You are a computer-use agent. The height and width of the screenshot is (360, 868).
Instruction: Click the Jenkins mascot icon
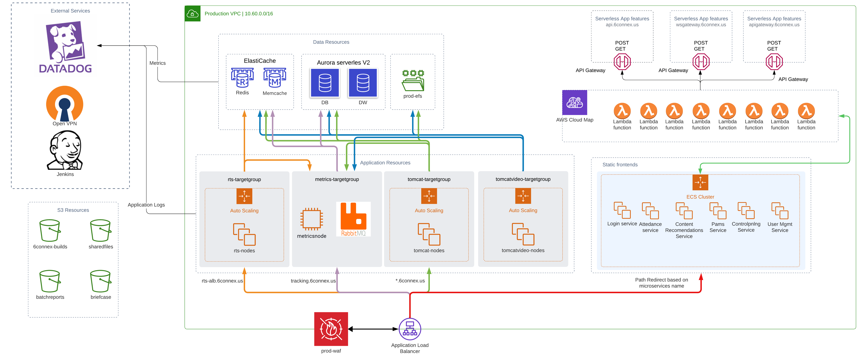[x=65, y=150]
